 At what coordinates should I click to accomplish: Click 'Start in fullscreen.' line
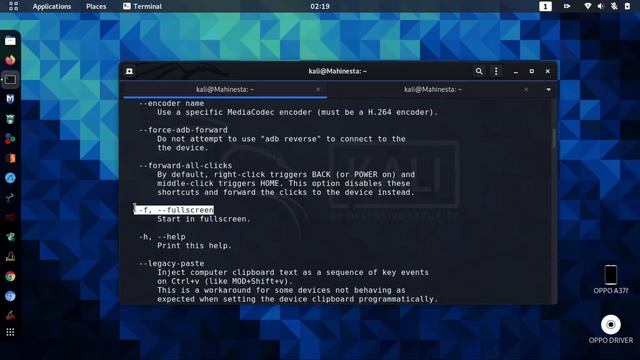pos(204,219)
